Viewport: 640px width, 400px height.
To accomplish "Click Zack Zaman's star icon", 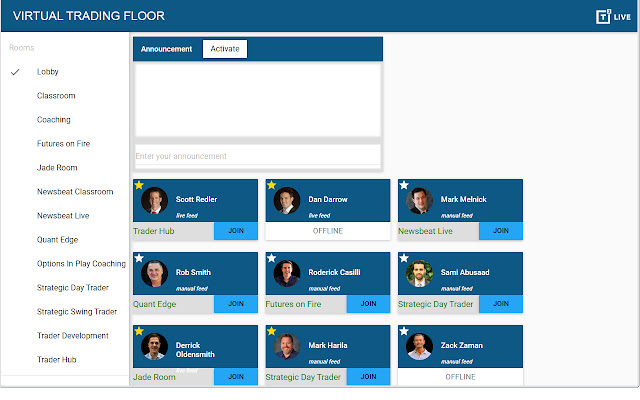I will point(404,331).
